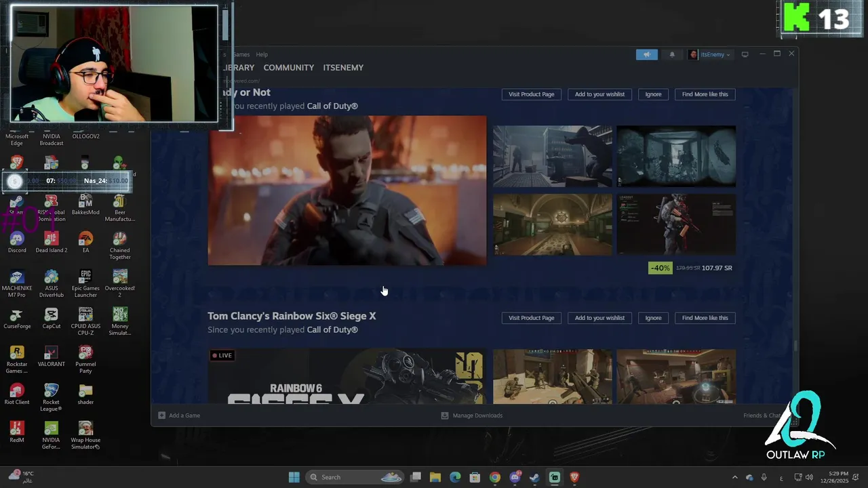Add Ready or Not to your wishlist
This screenshot has width=868, height=488.
point(599,94)
